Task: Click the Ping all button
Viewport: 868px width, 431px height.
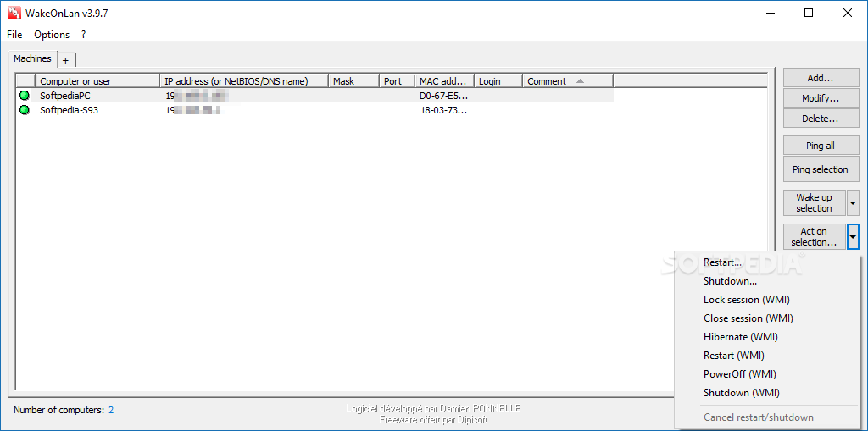Action: [821, 146]
